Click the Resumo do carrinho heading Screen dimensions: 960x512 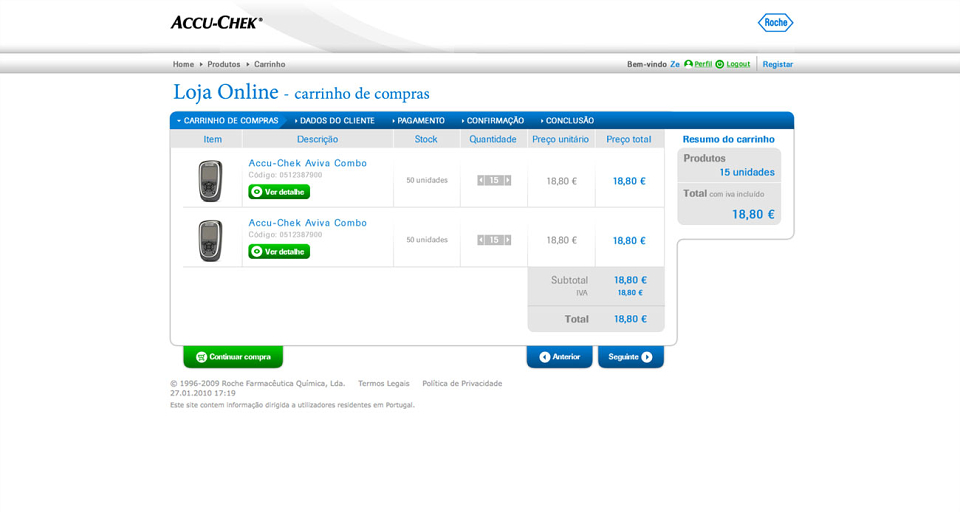tap(729, 139)
